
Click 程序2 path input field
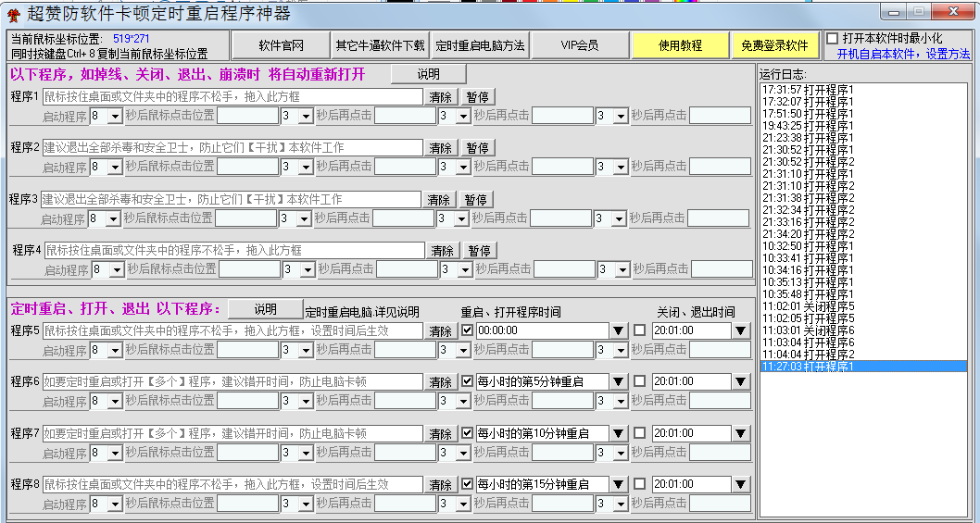click(232, 147)
